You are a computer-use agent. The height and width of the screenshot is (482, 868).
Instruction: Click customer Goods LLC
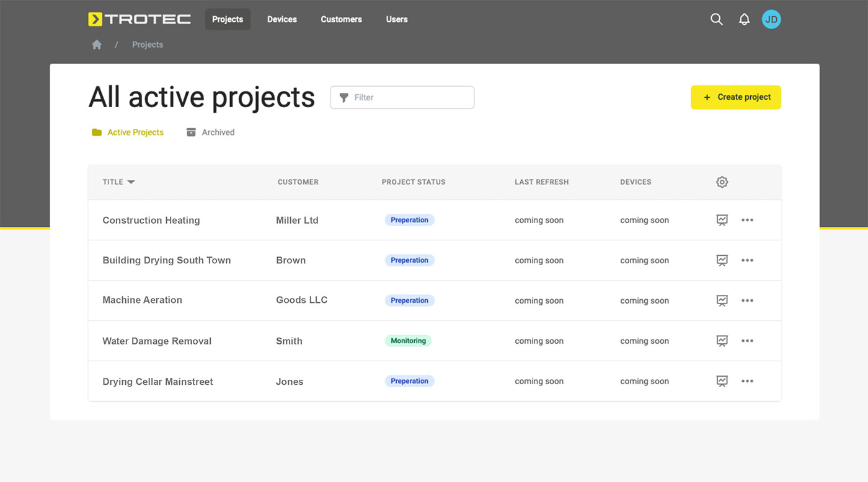point(302,300)
